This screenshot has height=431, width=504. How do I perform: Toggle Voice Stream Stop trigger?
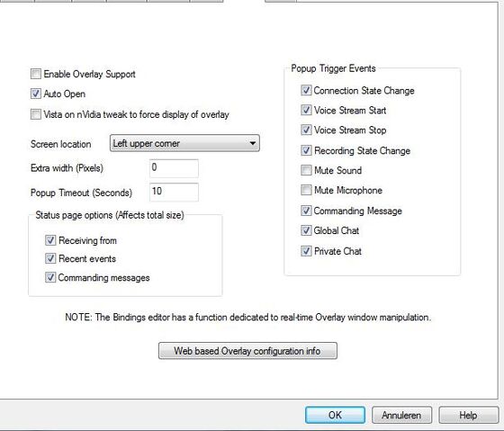point(306,130)
